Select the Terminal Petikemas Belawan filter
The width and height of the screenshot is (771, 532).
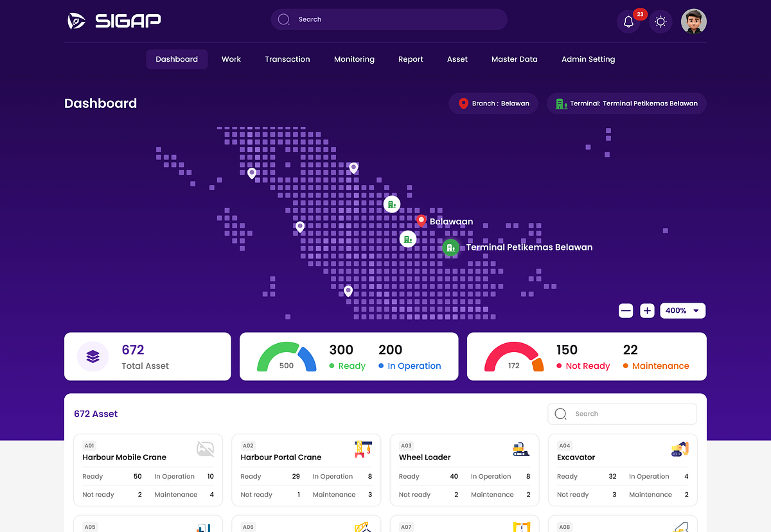point(626,103)
